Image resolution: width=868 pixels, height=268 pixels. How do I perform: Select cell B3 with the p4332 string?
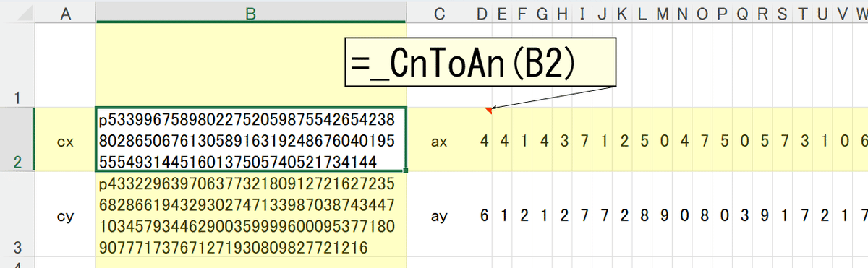point(250,215)
